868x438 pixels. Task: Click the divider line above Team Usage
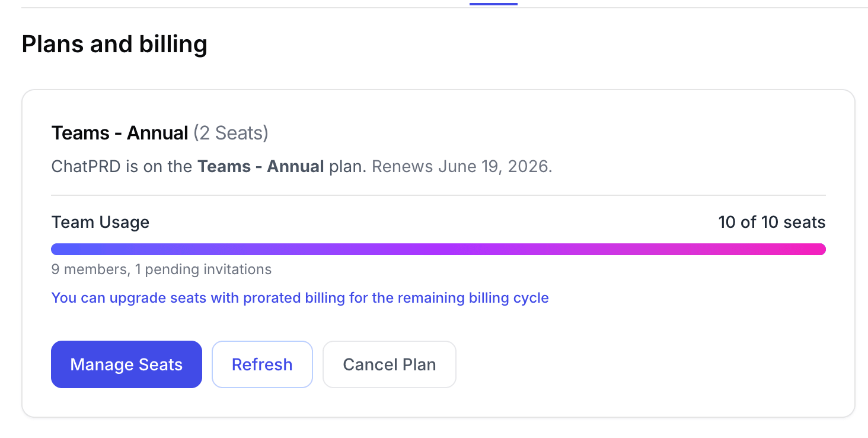(438, 195)
